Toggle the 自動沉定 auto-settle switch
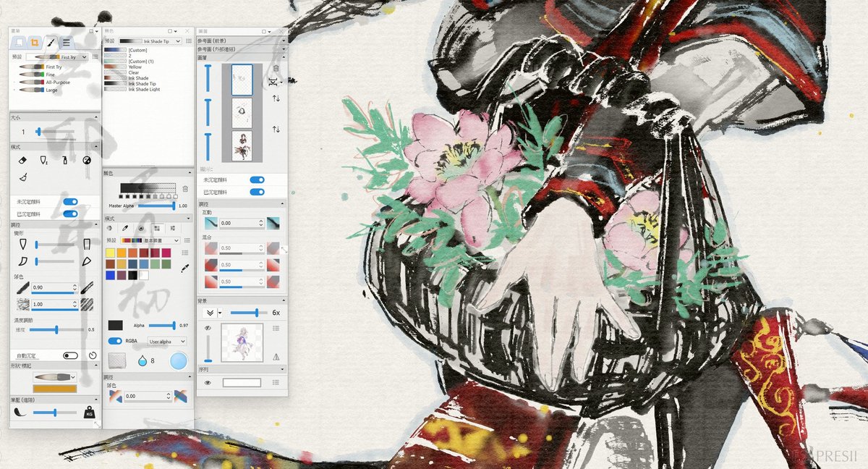 click(x=70, y=356)
